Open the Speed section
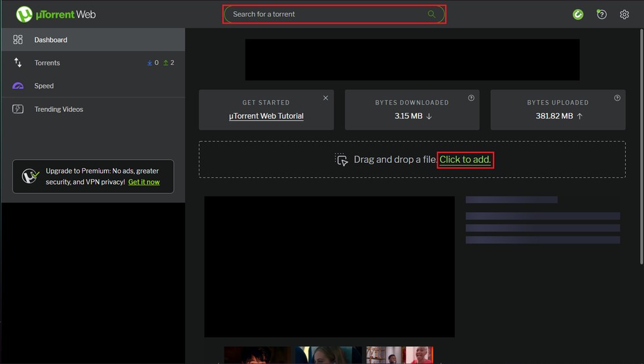This screenshot has width=644, height=364. point(93,86)
